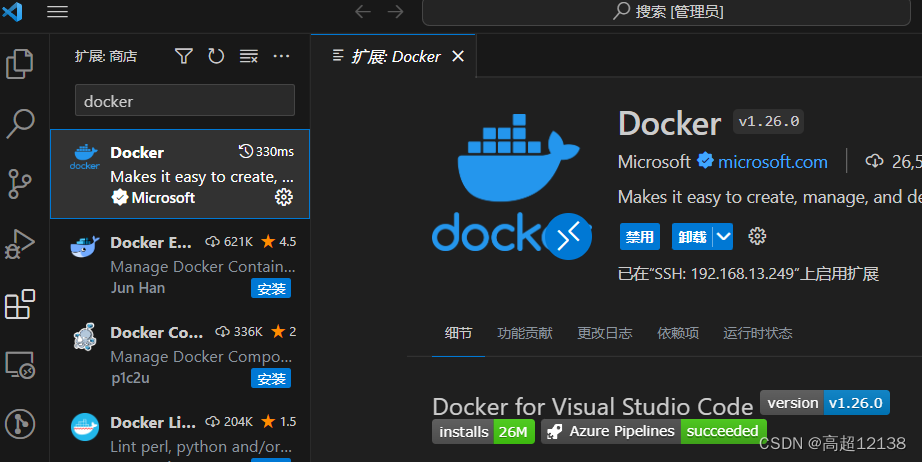Switch to the 功能贡献 tab
This screenshot has width=922, height=462.
point(525,333)
